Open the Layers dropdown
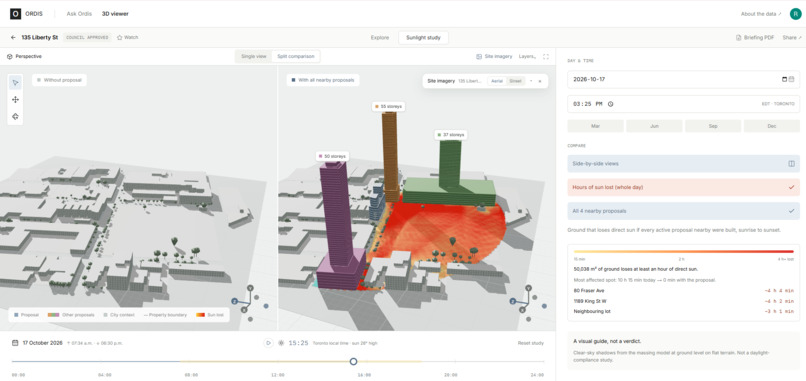This screenshot has width=806, height=381. tap(527, 57)
